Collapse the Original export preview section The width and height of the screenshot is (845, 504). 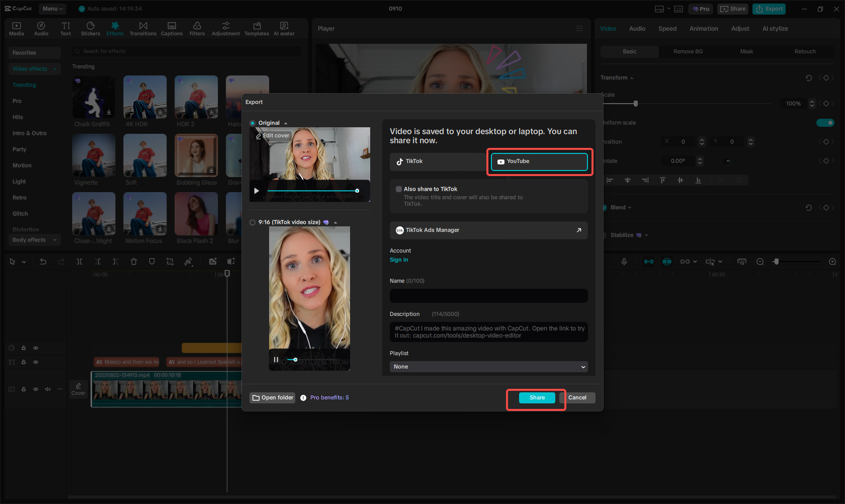285,122
